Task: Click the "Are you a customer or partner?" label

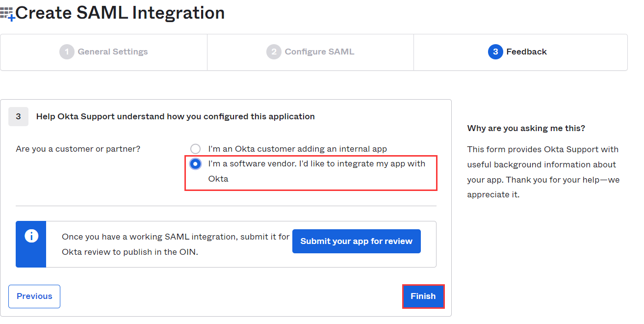Action: coord(78,149)
